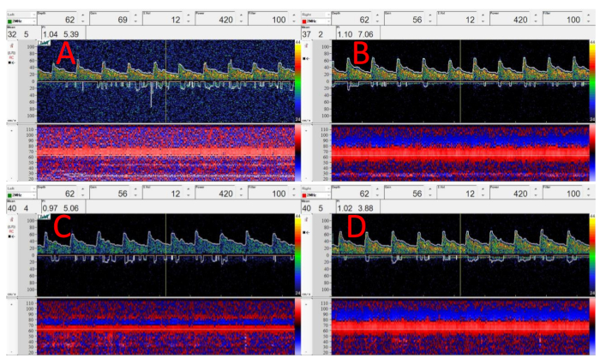Increase Depth with the up arrow in panel A
The height and width of the screenshot is (364, 600).
82,15
